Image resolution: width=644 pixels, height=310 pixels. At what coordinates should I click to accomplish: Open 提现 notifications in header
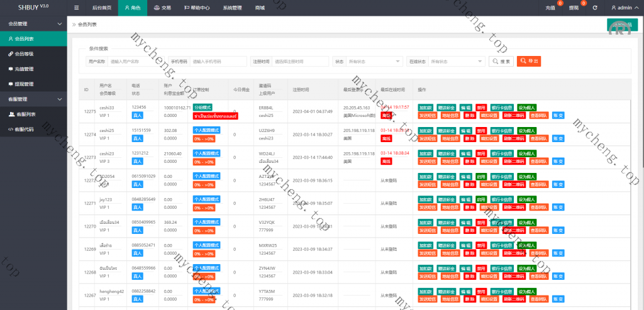click(574, 8)
